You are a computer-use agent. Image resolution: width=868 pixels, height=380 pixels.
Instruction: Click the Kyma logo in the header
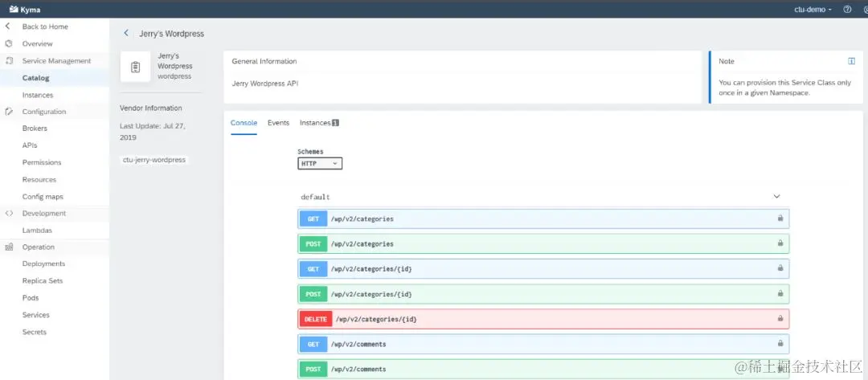tap(25, 10)
